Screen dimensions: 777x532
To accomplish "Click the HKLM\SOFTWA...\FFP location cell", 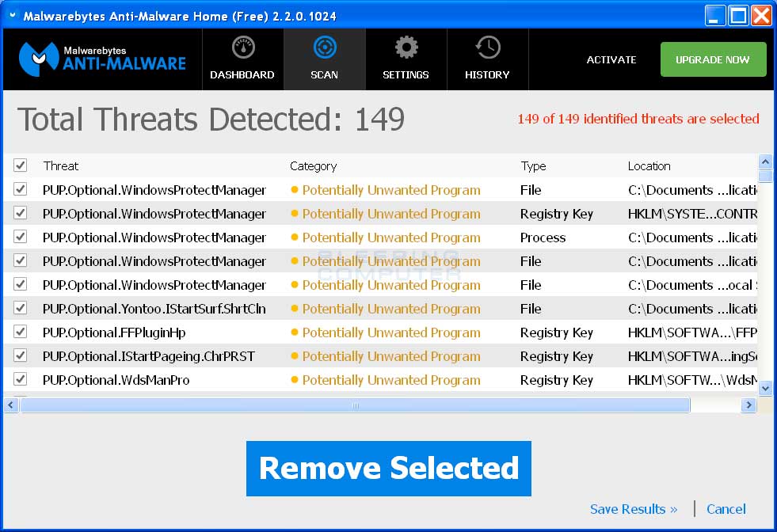I will tap(692, 332).
